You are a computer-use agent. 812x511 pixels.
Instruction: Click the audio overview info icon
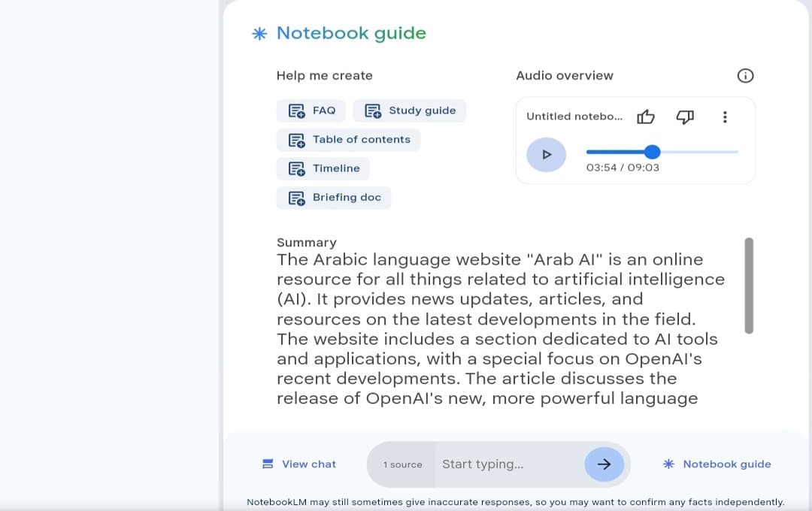(x=745, y=75)
